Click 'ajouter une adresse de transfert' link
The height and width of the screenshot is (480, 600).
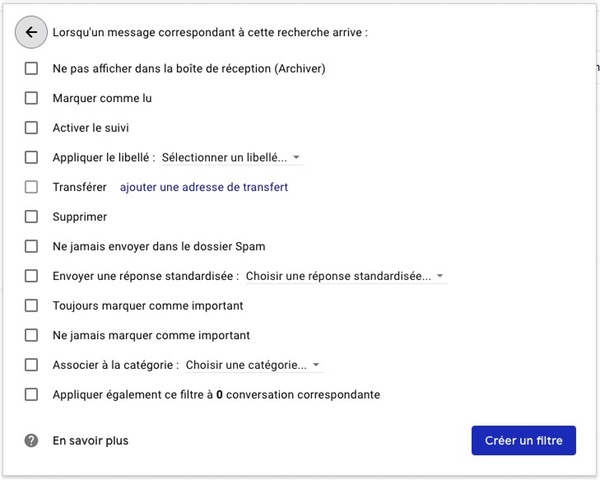[x=204, y=187]
